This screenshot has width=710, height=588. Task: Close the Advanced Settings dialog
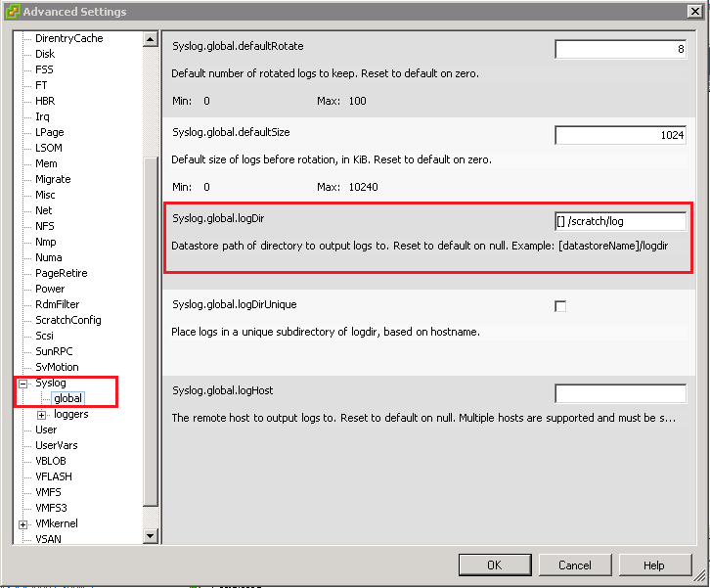tap(694, 12)
